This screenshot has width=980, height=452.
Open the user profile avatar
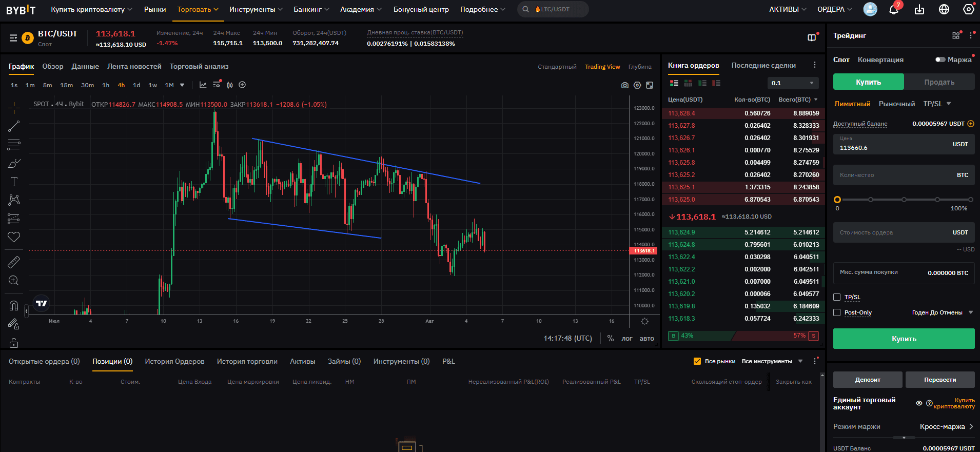click(x=870, y=9)
